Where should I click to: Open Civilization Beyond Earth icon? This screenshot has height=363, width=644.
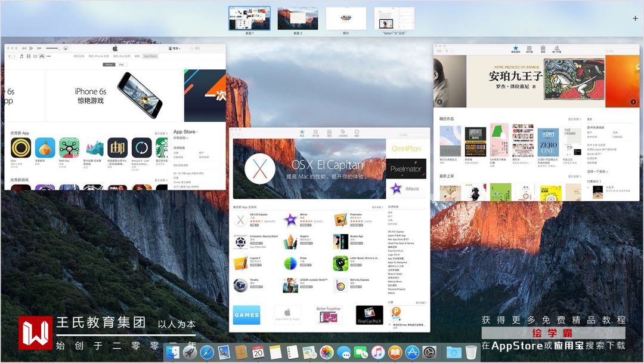coord(241,242)
